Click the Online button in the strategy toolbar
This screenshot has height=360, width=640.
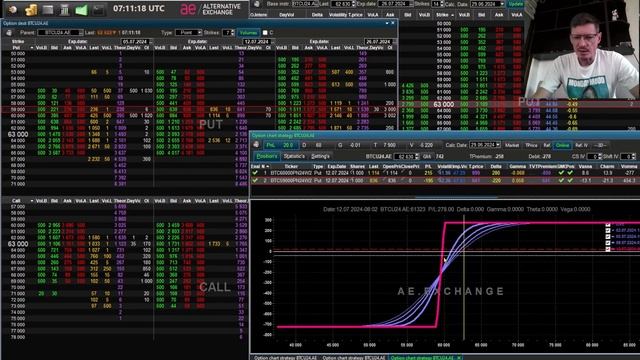coord(562,145)
